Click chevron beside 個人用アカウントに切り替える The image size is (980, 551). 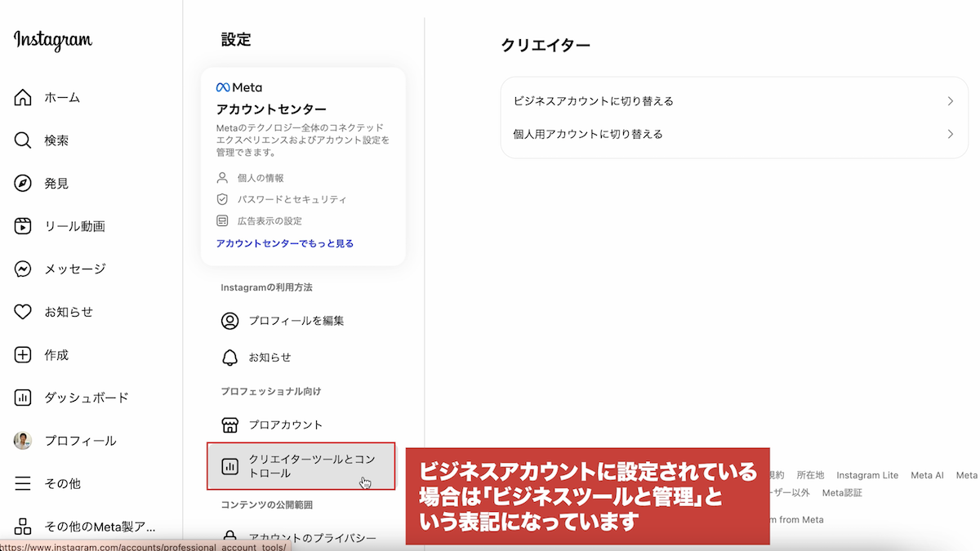point(950,134)
